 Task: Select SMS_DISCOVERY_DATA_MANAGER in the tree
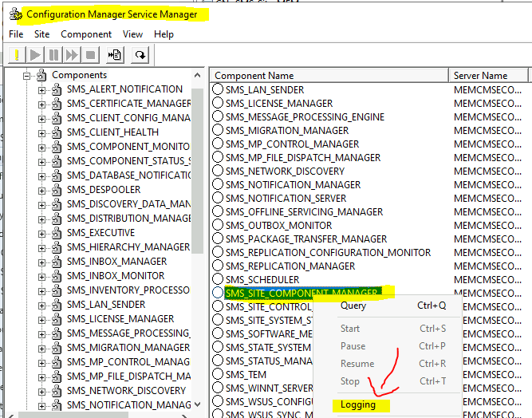coord(128,204)
